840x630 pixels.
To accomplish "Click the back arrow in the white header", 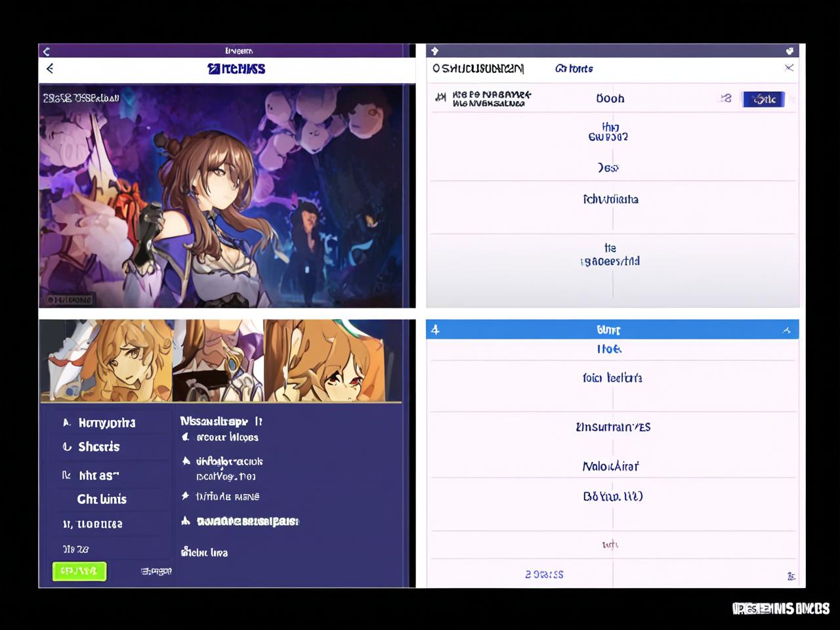I will pos(50,68).
